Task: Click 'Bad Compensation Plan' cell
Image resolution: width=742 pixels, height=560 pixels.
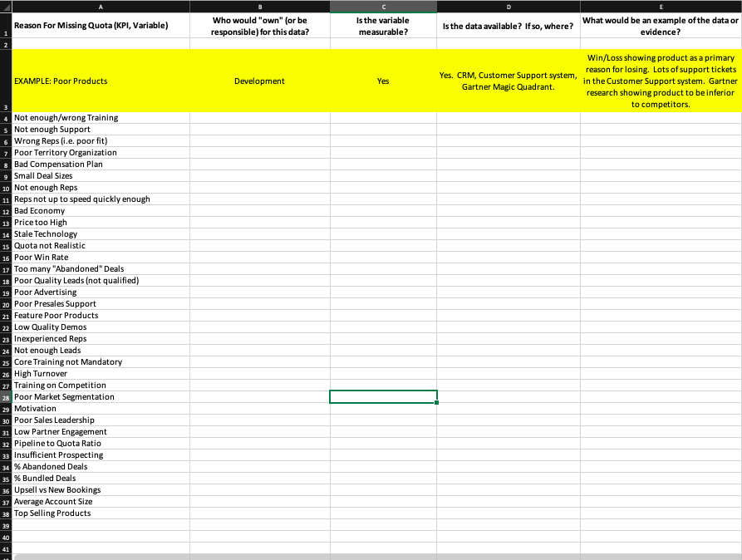Action: click(101, 165)
